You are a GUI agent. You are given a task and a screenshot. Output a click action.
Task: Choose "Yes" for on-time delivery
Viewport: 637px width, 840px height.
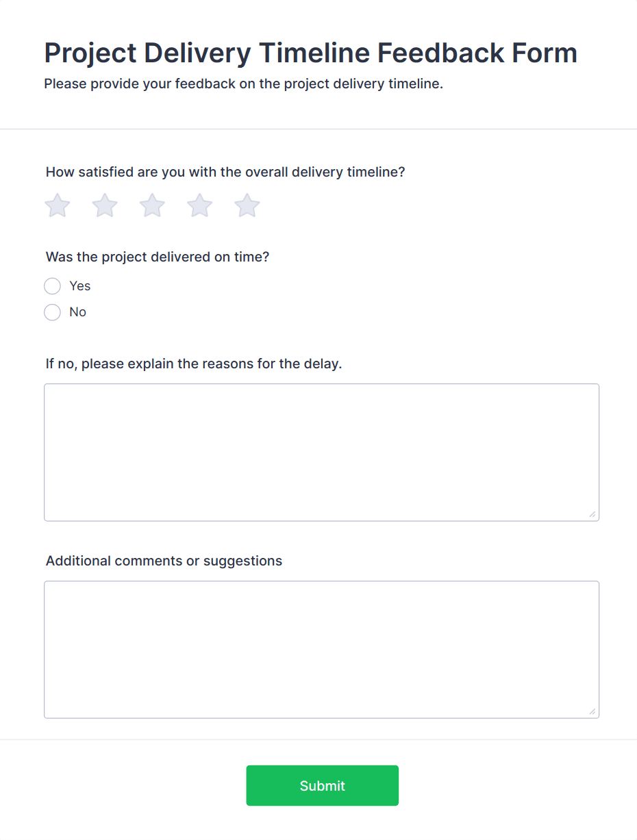tap(52, 285)
